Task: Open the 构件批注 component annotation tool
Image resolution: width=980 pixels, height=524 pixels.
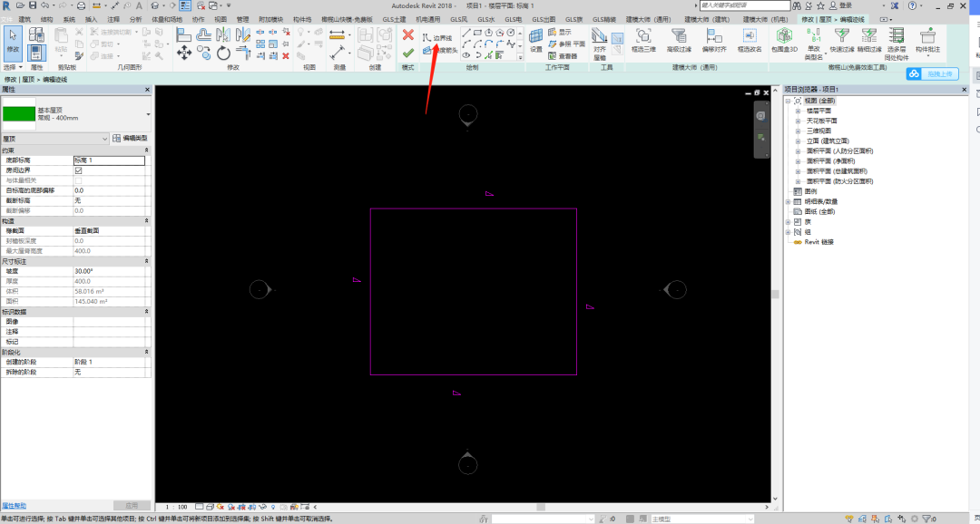Action: (x=927, y=41)
